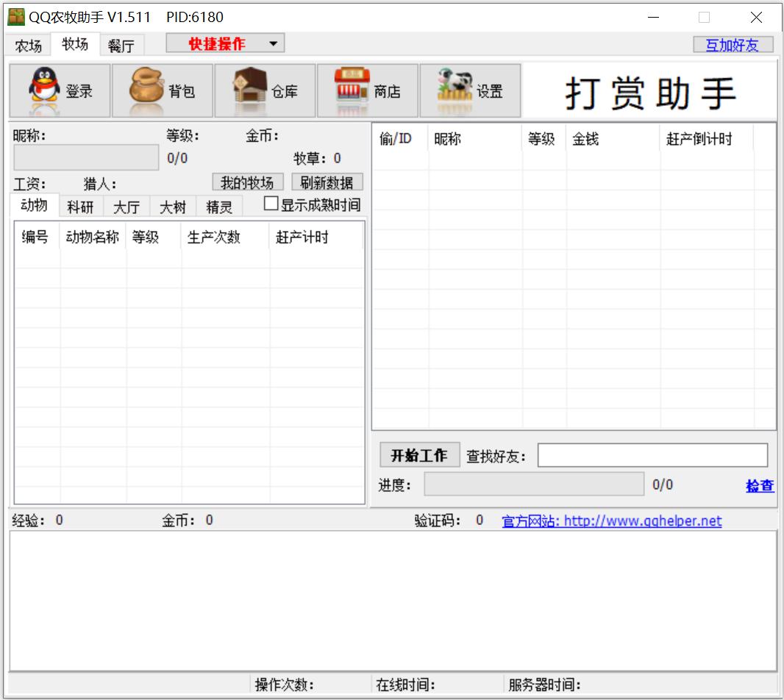Open the 背包 backpack sack icon

[147, 90]
